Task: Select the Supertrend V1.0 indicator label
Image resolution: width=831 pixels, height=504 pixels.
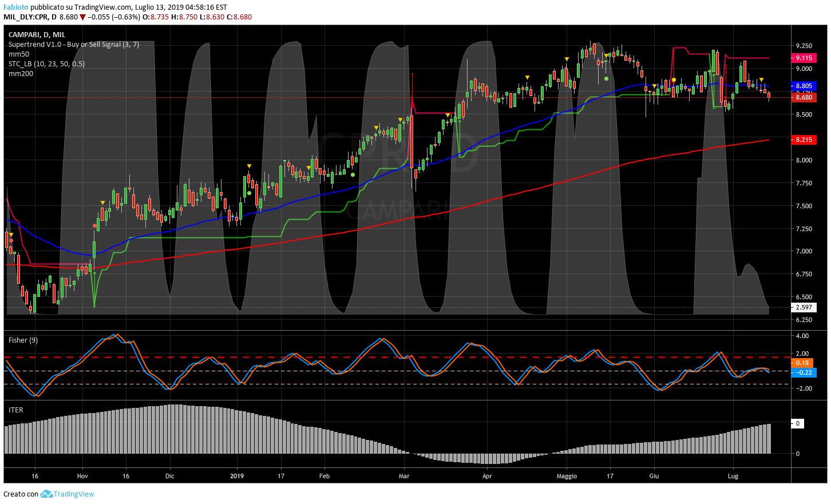Action: tap(74, 45)
